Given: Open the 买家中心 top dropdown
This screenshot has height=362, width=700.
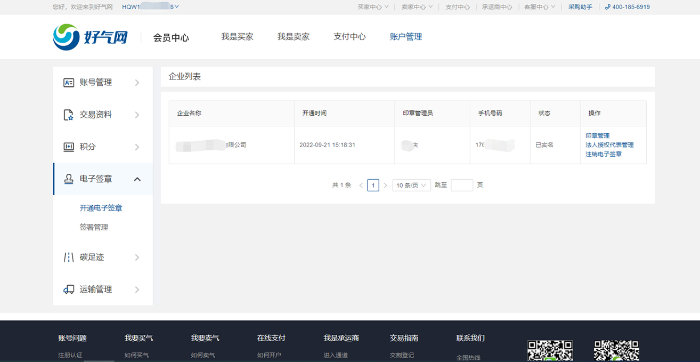Looking at the screenshot, I should [373, 7].
